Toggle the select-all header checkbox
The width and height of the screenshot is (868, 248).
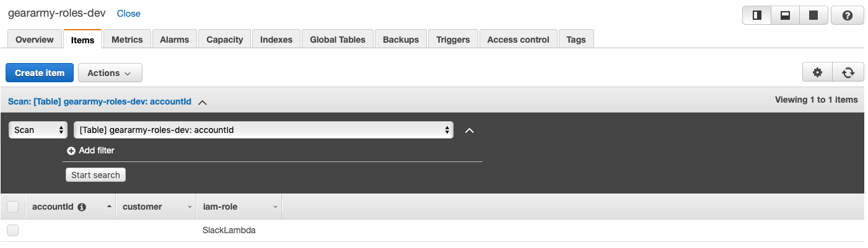13,207
